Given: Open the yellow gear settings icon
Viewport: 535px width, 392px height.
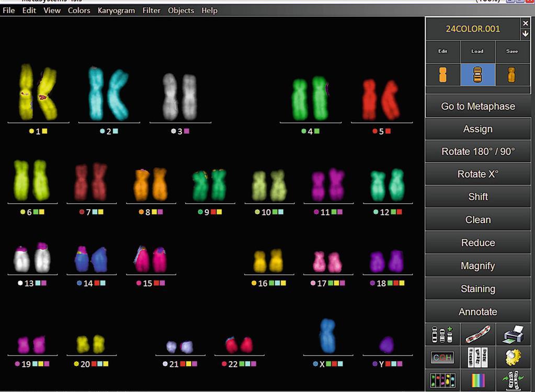Looking at the screenshot, I should click(x=513, y=358).
